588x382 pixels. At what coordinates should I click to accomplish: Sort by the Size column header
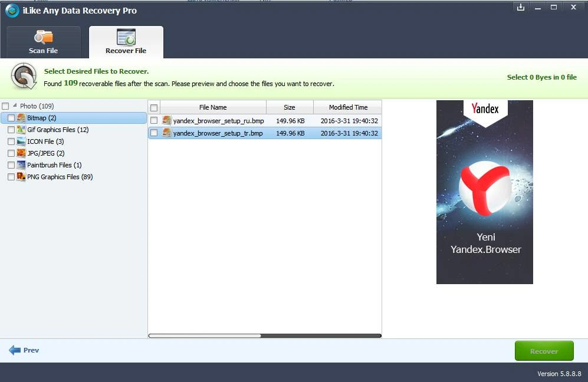point(290,107)
